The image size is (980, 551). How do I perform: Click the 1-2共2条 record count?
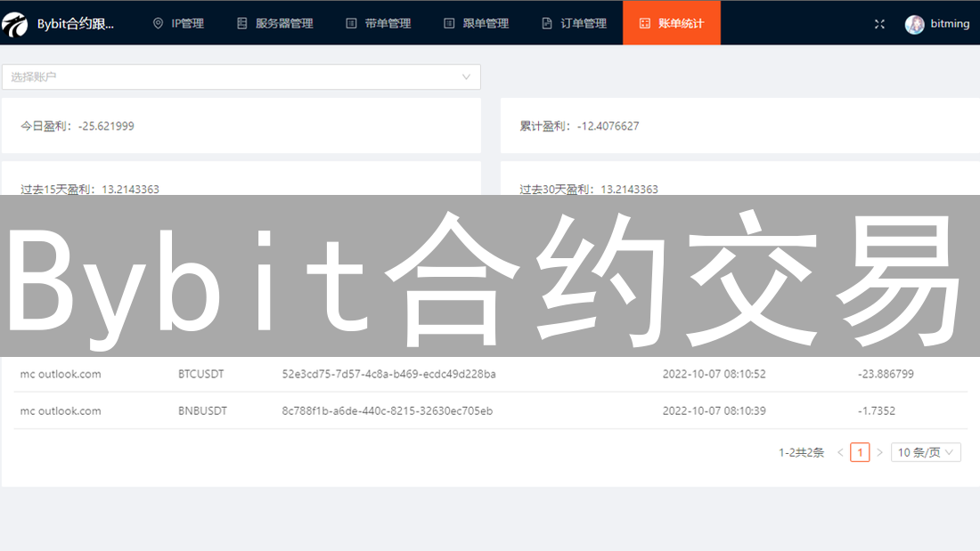pos(801,452)
